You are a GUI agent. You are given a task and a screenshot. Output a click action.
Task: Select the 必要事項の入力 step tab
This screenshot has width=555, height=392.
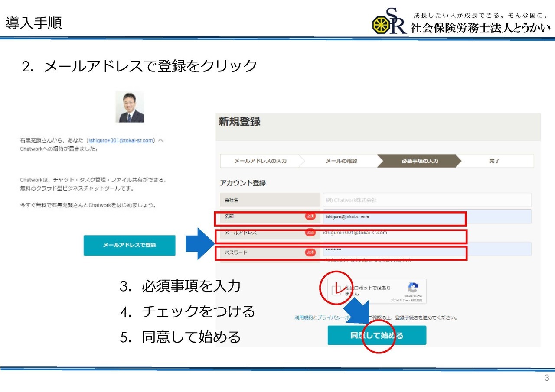(420, 161)
